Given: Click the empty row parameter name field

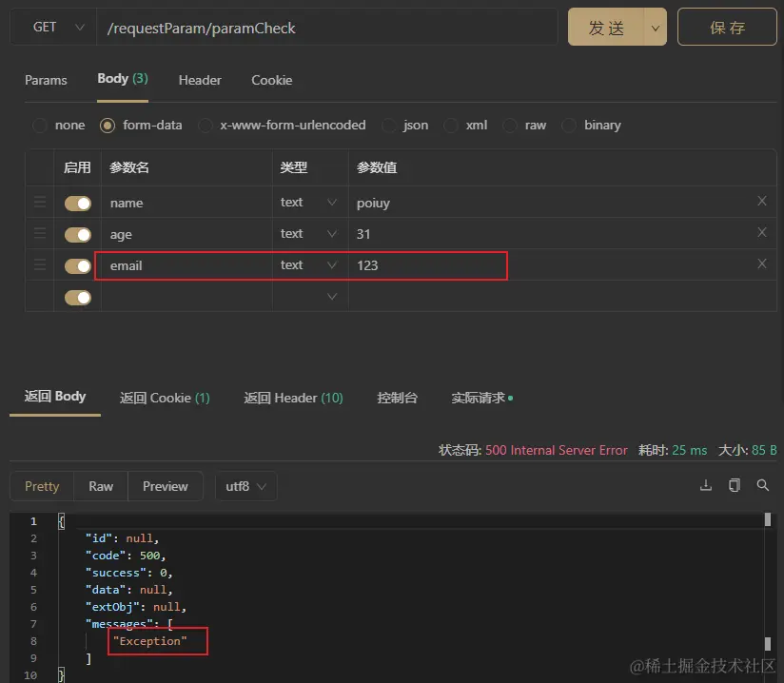Looking at the screenshot, I should [187, 297].
